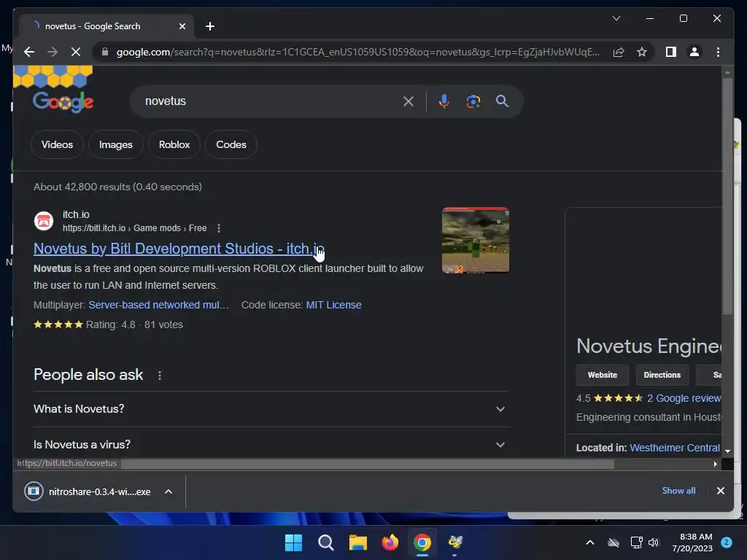Image resolution: width=747 pixels, height=560 pixels.
Task: Close the novetus Google Search tab
Action: coord(182,26)
